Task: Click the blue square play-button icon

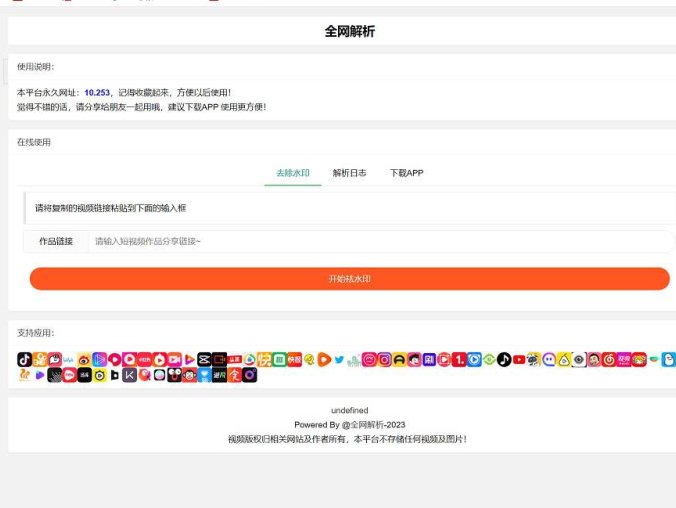Action: (474, 360)
